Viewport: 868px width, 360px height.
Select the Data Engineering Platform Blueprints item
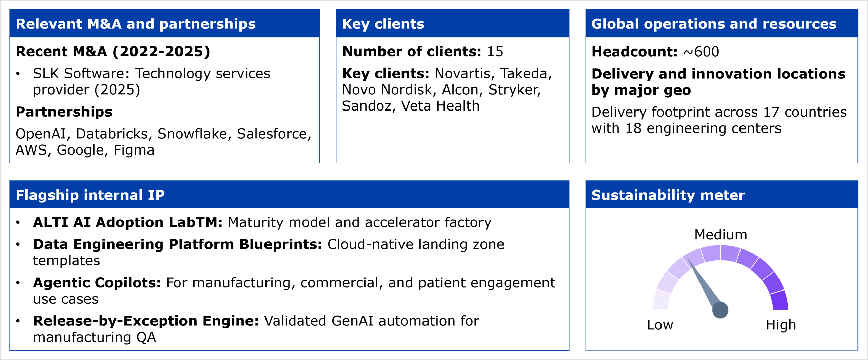click(x=177, y=244)
